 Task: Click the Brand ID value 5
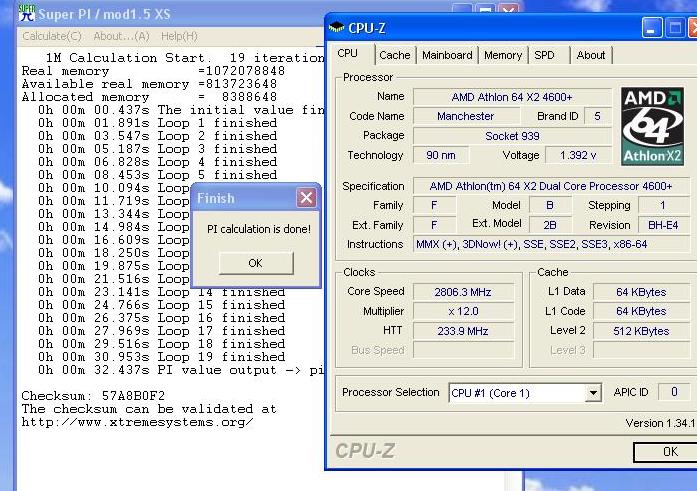tap(597, 116)
